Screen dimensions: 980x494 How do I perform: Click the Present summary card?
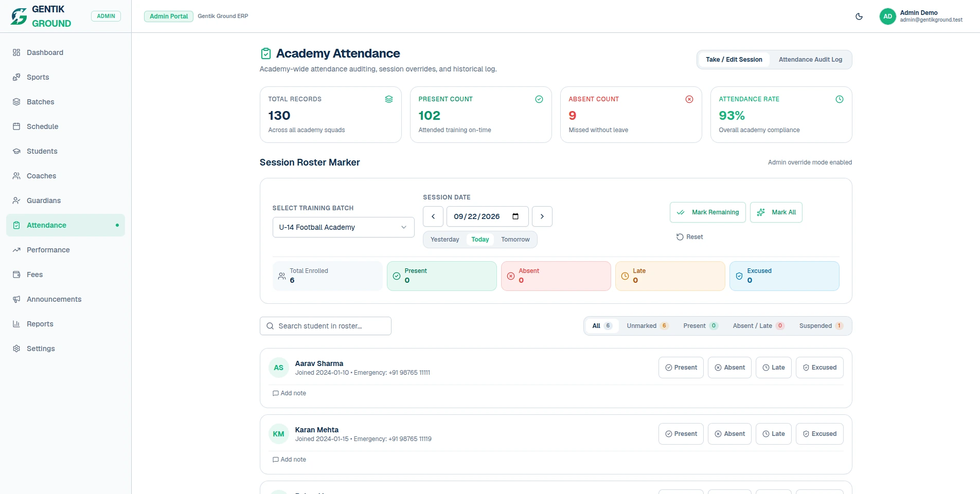[x=442, y=276]
